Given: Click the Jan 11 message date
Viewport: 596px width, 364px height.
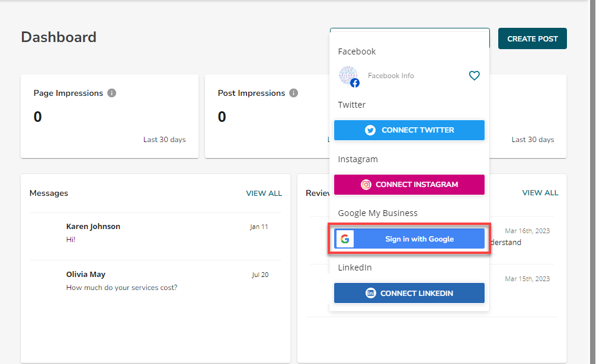Looking at the screenshot, I should [x=259, y=227].
